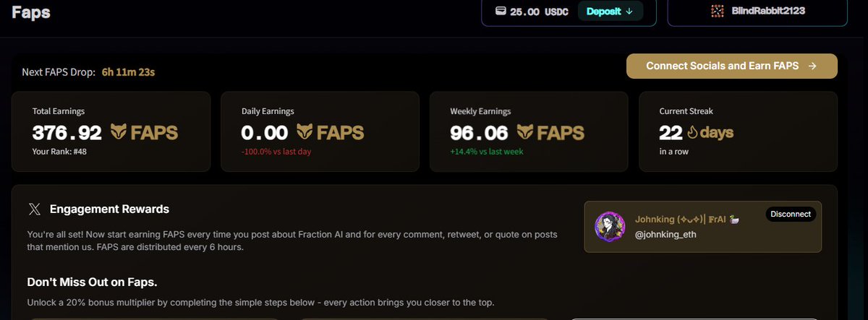Click the X logo beside Engagement Rewards
This screenshot has width=868, height=320.
point(34,209)
